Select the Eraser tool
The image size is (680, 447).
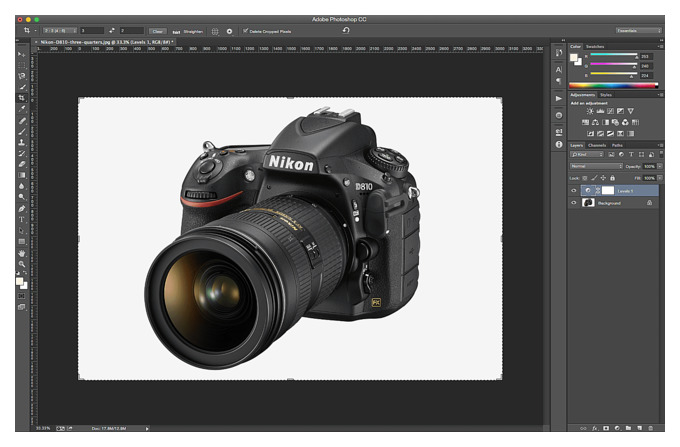[21, 164]
